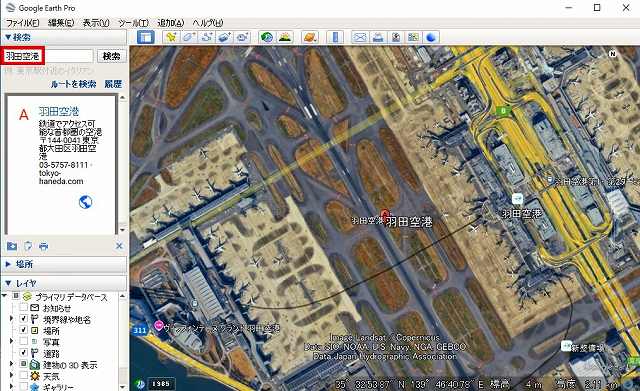Click the 検索 button

[x=112, y=56]
